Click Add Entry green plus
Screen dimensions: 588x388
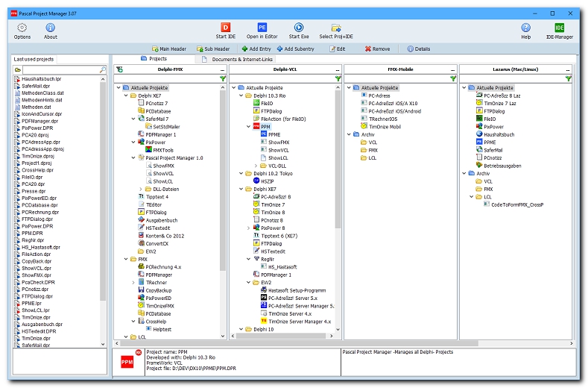[256, 48]
